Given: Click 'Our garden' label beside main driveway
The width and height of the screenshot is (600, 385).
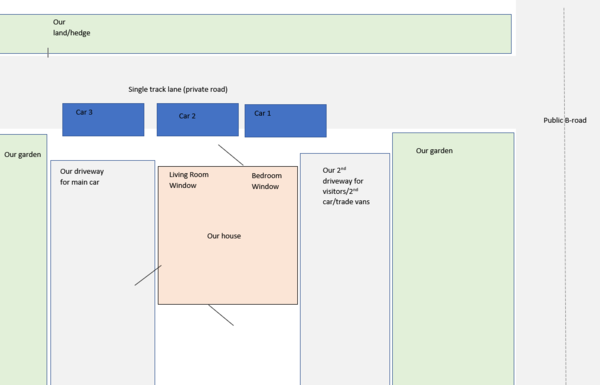Looking at the screenshot, I should [23, 155].
